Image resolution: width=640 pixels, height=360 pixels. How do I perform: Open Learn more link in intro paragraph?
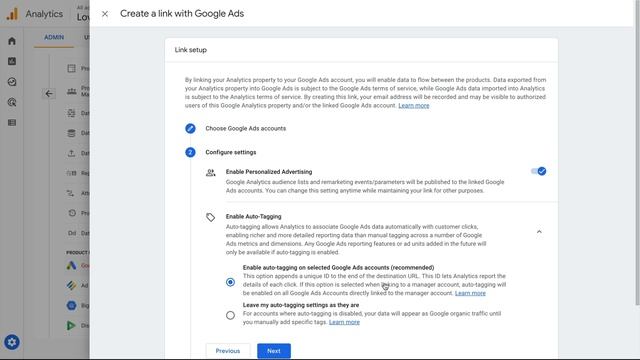(x=413, y=105)
